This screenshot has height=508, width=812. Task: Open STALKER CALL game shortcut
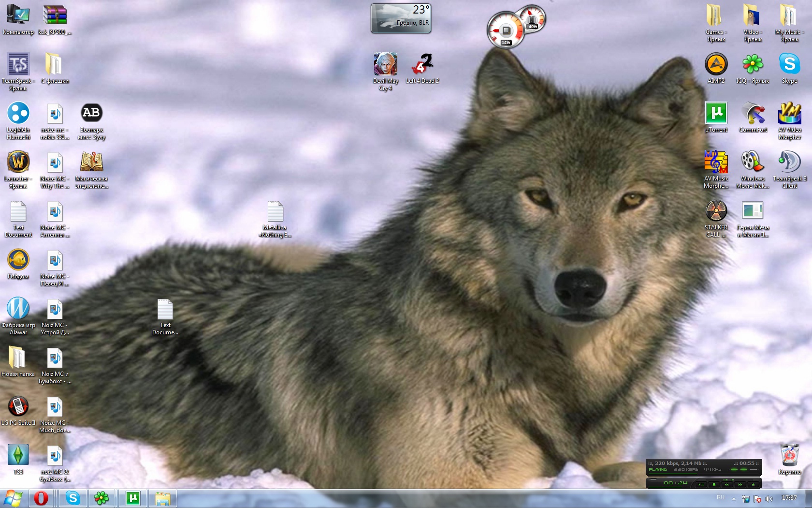coord(716,211)
